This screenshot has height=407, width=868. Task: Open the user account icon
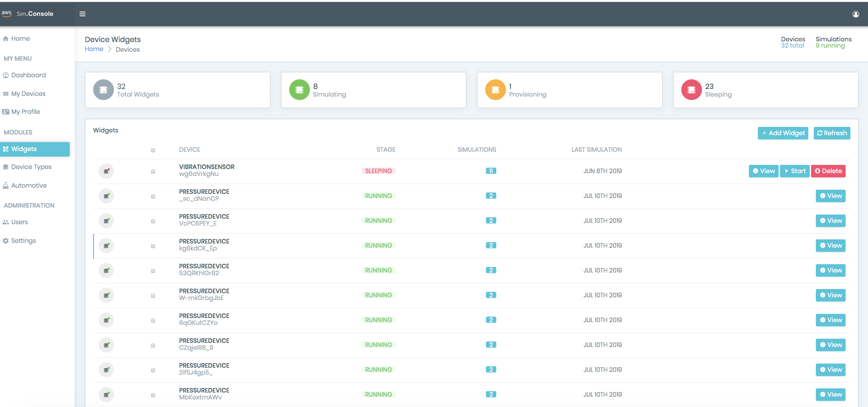[856, 14]
